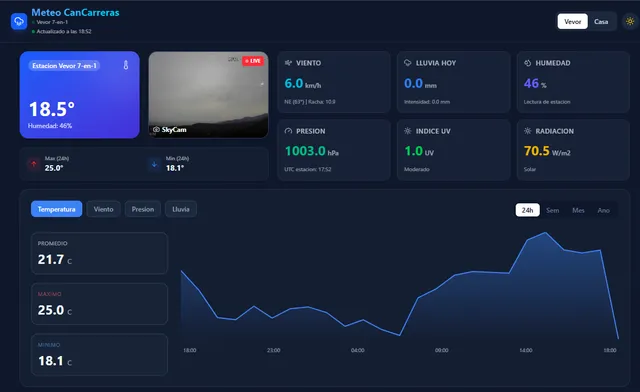
Task: Click the 6.0 km/h wind value
Action: (x=303, y=84)
